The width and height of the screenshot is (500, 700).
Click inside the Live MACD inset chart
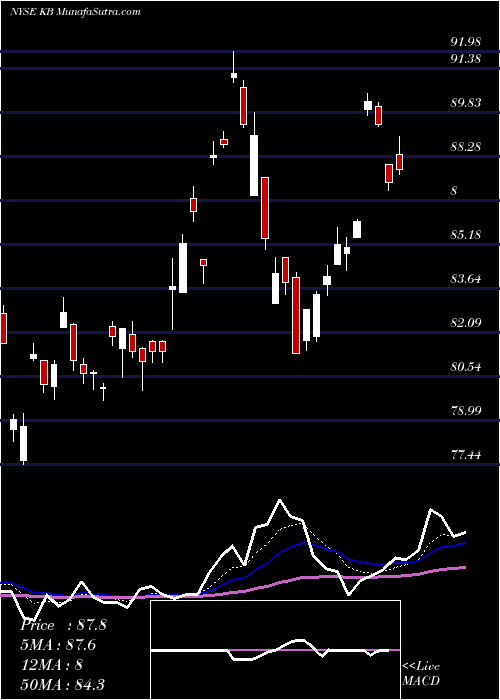(x=275, y=650)
